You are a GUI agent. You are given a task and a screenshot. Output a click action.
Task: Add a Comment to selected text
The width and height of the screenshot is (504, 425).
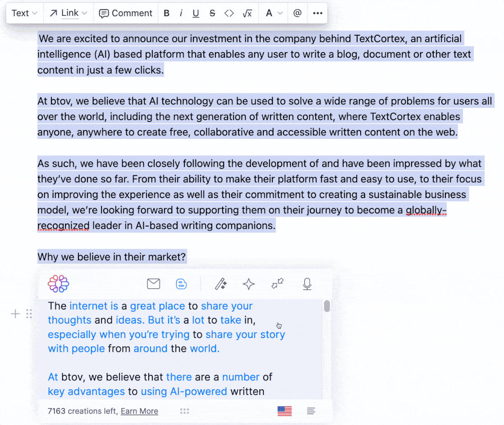126,13
